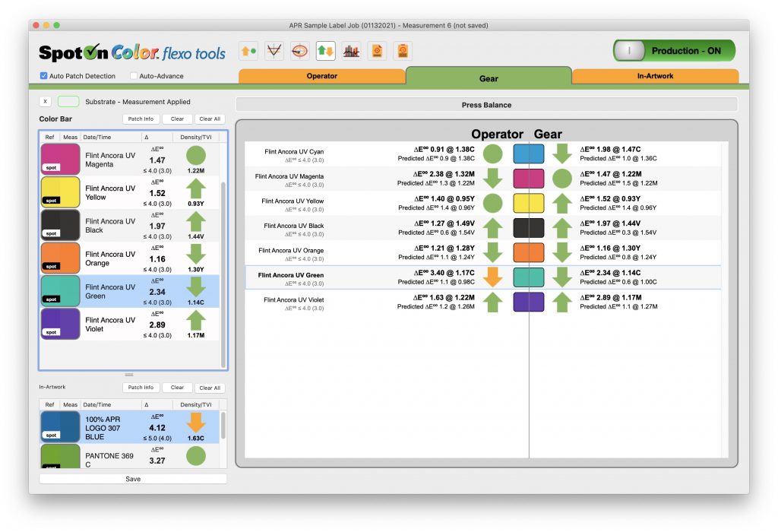Switch to the Operator tab

point(321,76)
